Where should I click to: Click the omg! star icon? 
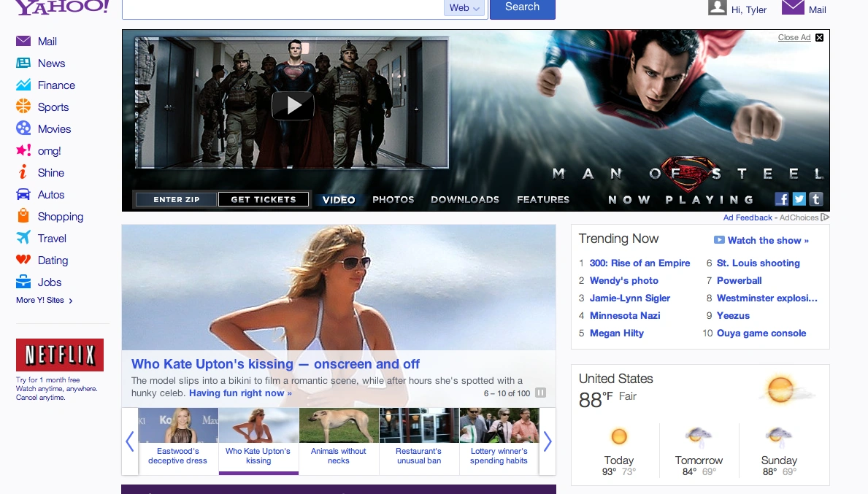pos(23,150)
